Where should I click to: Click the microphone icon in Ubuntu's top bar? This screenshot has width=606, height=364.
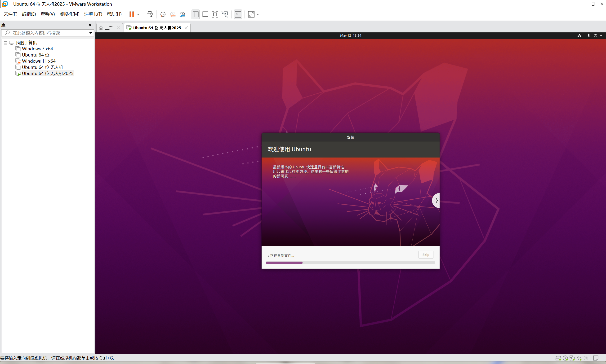[x=588, y=35]
